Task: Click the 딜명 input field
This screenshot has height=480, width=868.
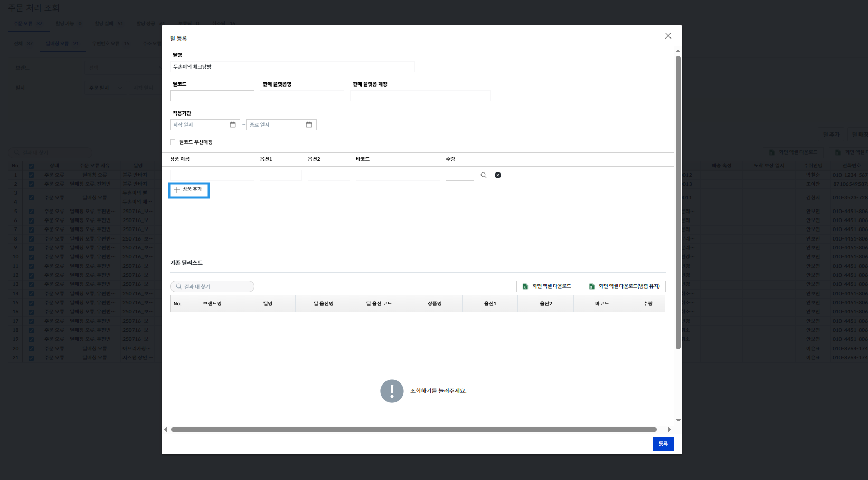Action: click(293, 67)
